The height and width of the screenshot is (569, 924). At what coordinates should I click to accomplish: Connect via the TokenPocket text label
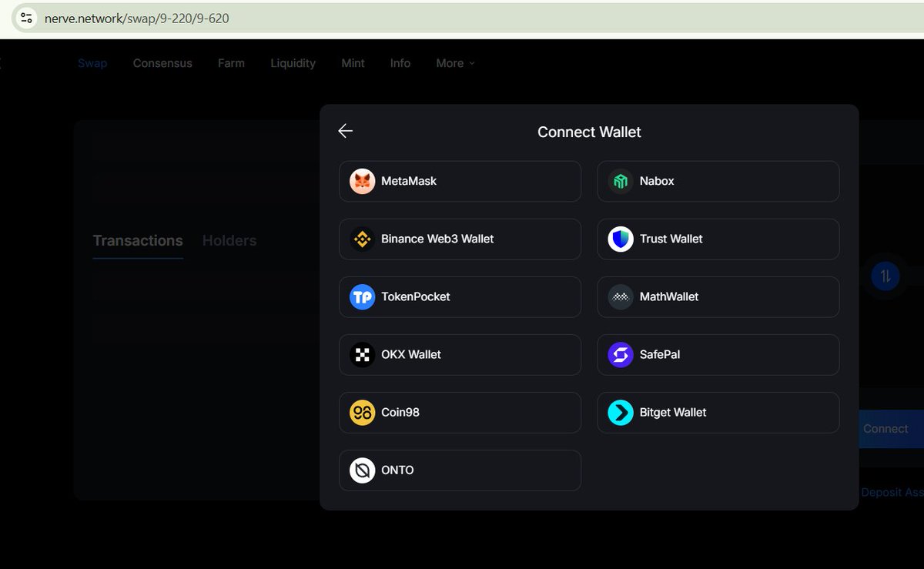416,296
